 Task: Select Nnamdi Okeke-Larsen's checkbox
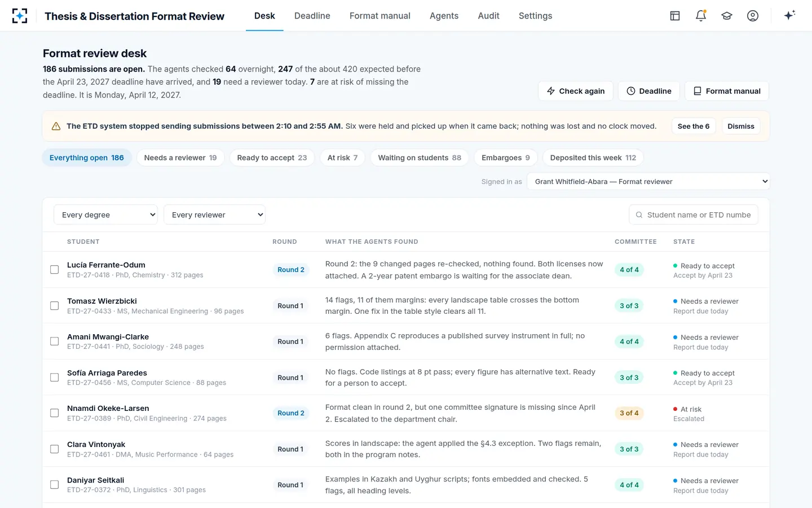coord(55,413)
